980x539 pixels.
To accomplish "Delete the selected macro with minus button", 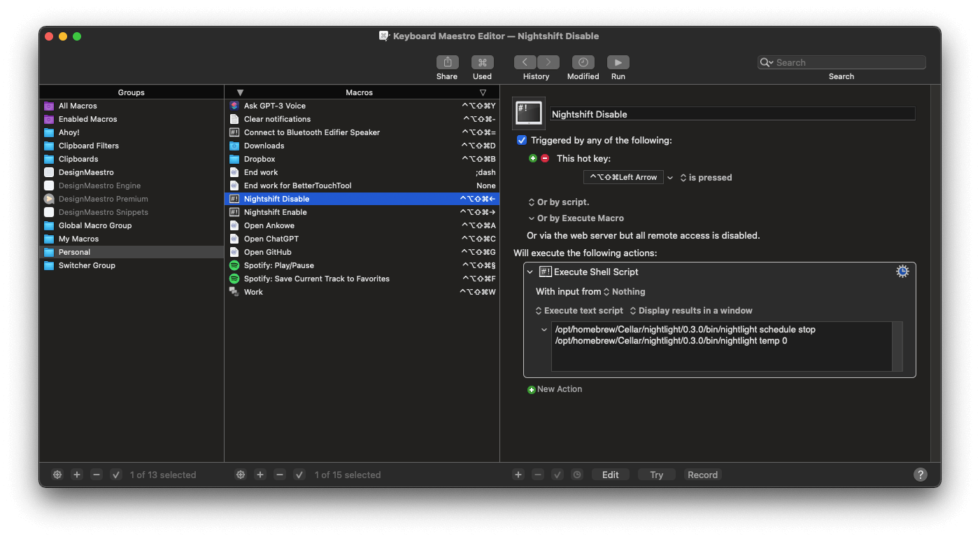I will pos(280,475).
